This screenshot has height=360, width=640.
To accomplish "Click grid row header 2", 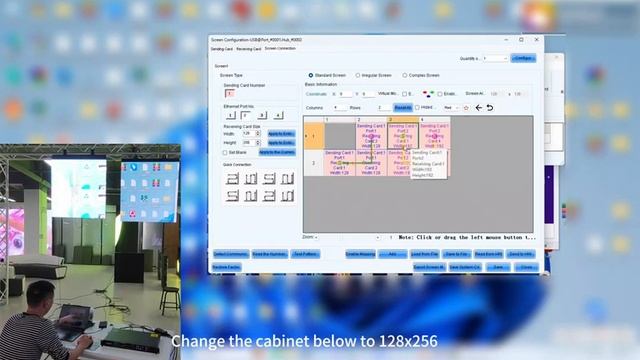I will pyautogui.click(x=313, y=163).
